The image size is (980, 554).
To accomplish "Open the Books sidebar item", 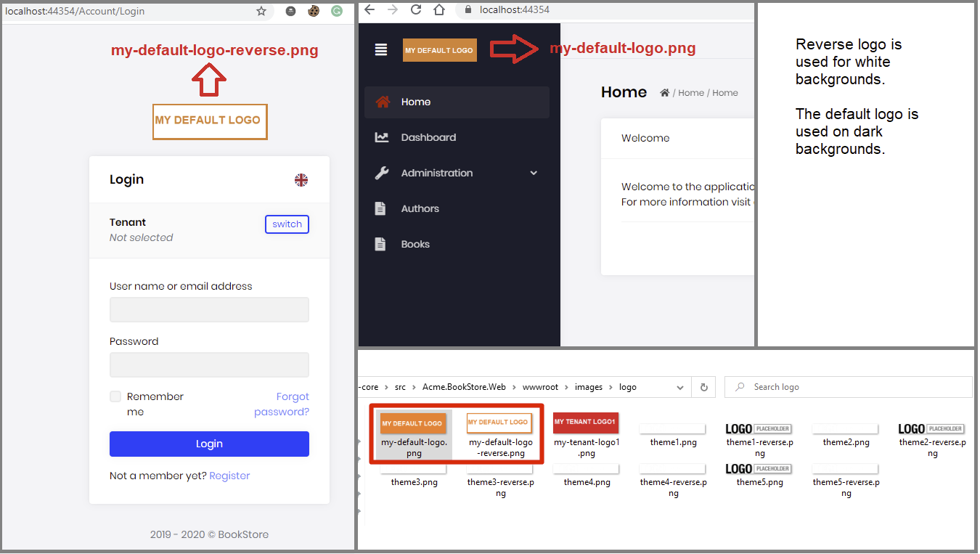I will point(415,244).
